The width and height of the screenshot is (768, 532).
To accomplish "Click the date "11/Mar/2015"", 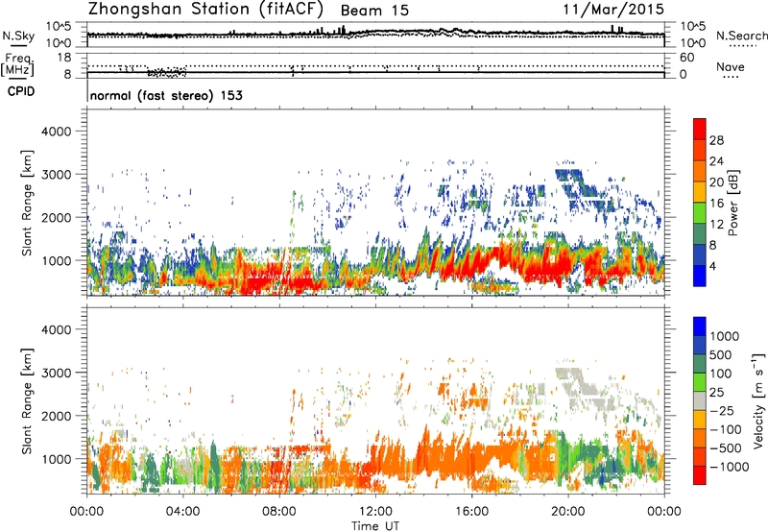I will (613, 9).
